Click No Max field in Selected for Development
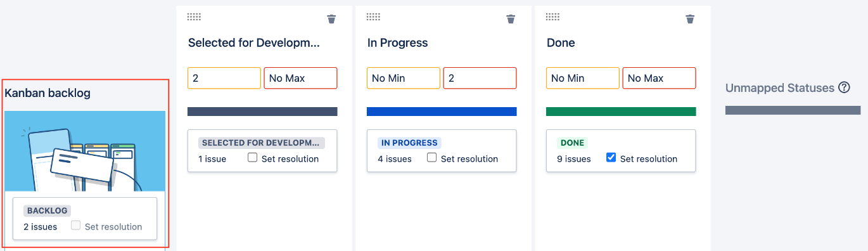 coord(300,78)
